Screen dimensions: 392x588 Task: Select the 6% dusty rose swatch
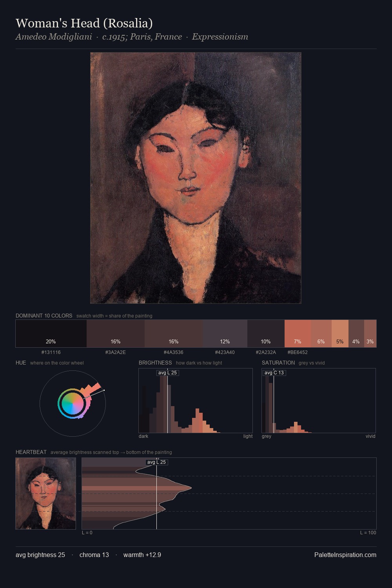tap(321, 334)
